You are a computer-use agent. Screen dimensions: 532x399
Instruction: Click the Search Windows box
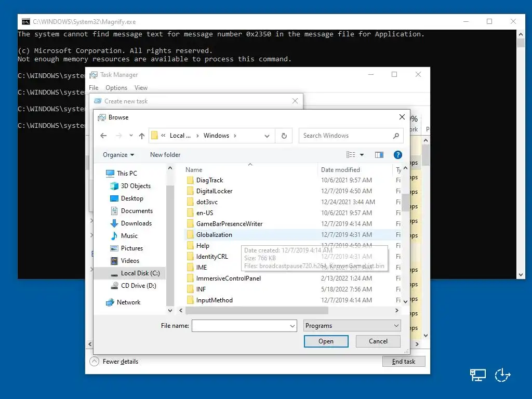pos(351,136)
